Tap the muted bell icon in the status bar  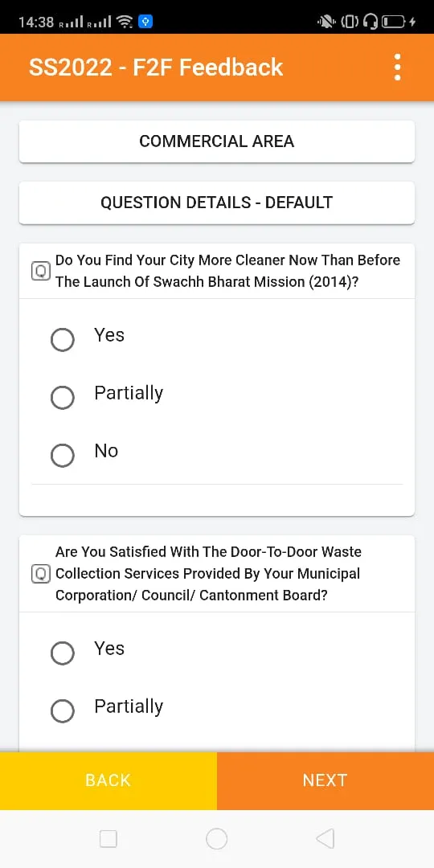[326, 23]
